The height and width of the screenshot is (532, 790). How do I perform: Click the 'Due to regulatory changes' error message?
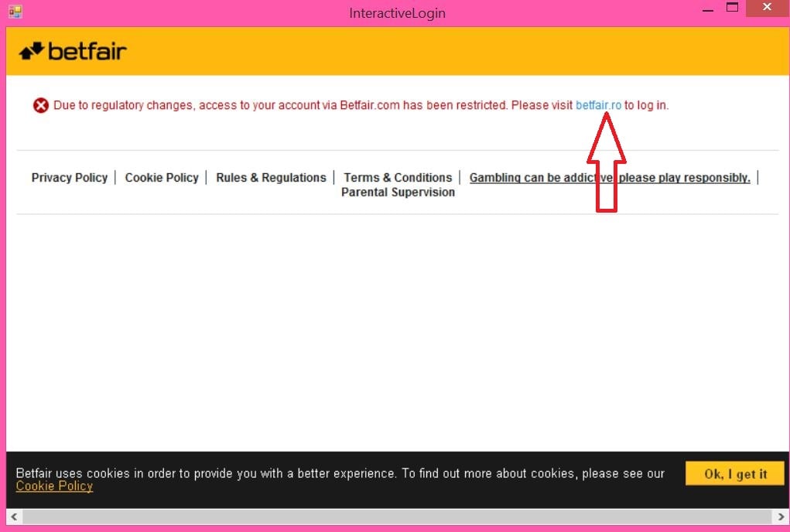click(x=361, y=105)
